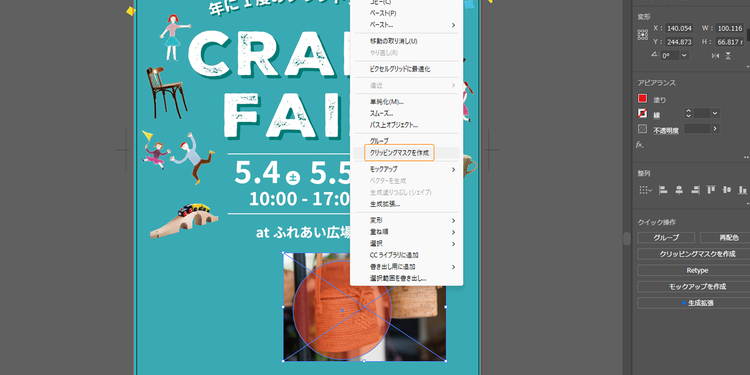
Task: Click the W width field 100.116
Action: pos(730,28)
